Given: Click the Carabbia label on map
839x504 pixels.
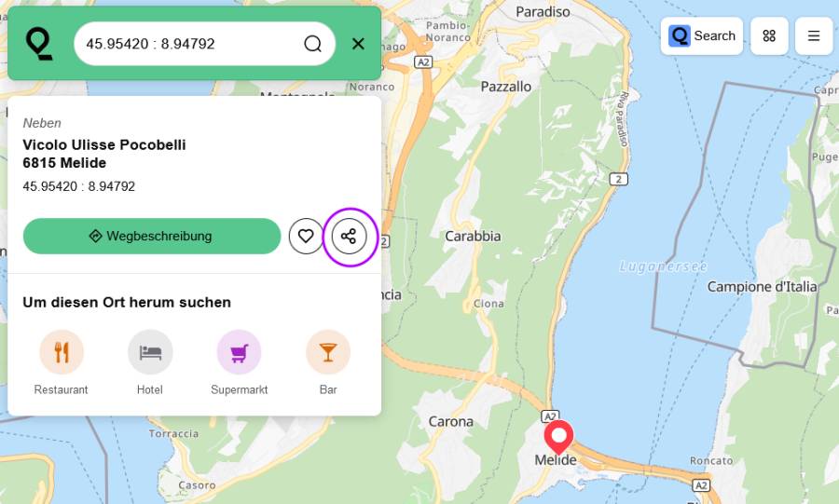Looking at the screenshot, I should point(473,236).
